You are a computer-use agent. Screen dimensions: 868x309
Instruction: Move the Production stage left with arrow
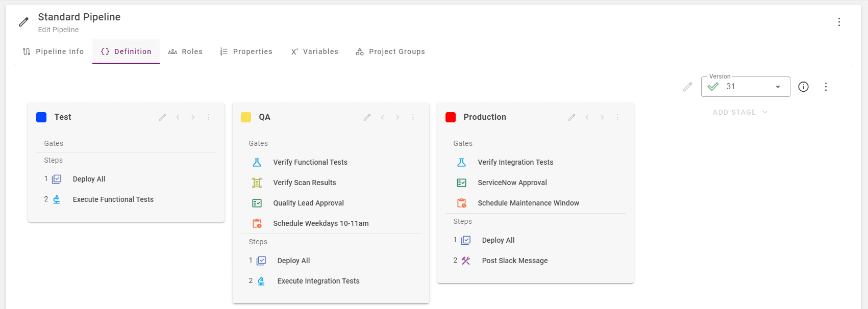point(587,117)
